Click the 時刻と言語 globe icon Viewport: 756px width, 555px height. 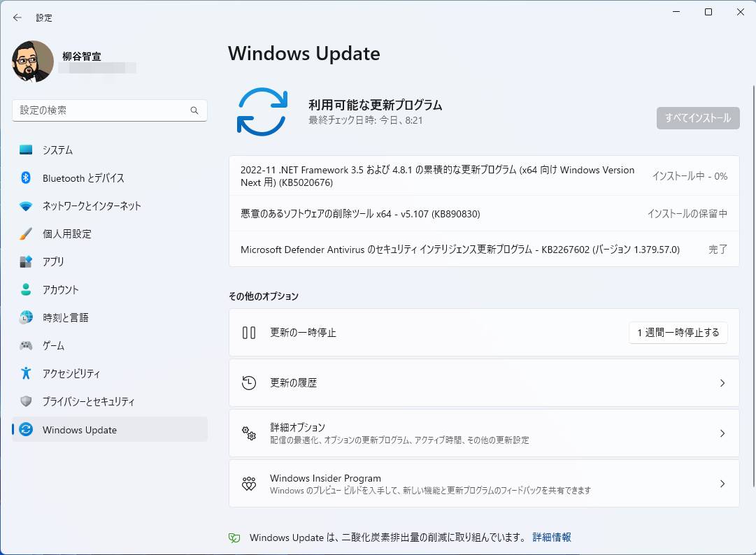tap(26, 317)
